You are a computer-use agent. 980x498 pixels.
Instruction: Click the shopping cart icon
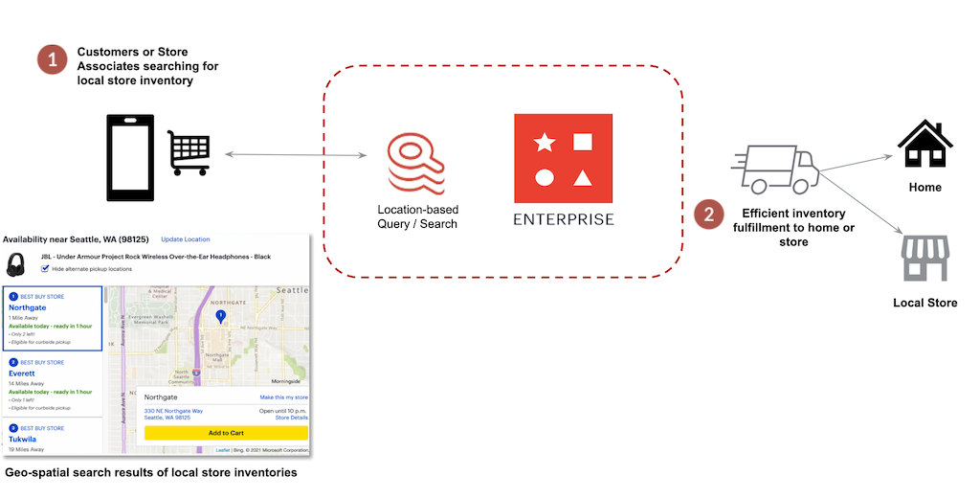(189, 152)
